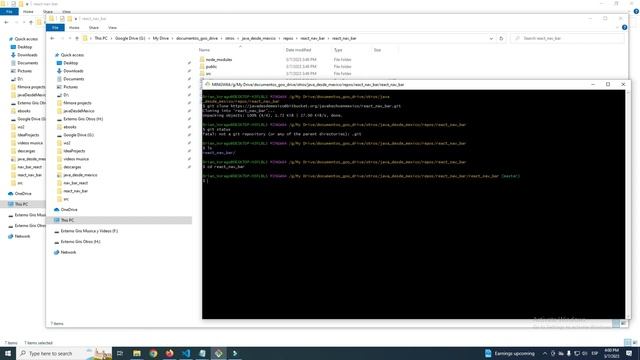Select 'java_desde_mexico' breadcrumb
The width and height of the screenshot is (640, 360).
click(x=259, y=38)
